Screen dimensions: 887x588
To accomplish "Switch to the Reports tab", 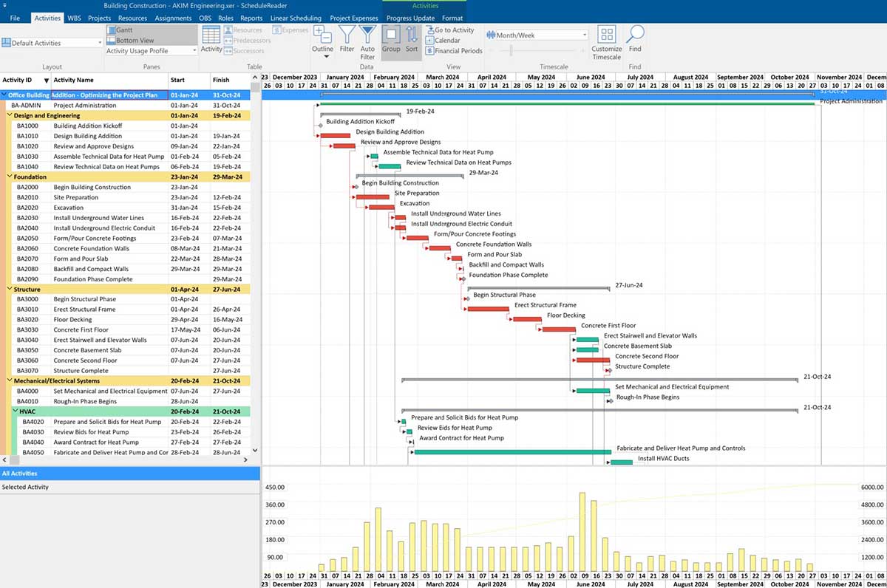I will tap(251, 18).
